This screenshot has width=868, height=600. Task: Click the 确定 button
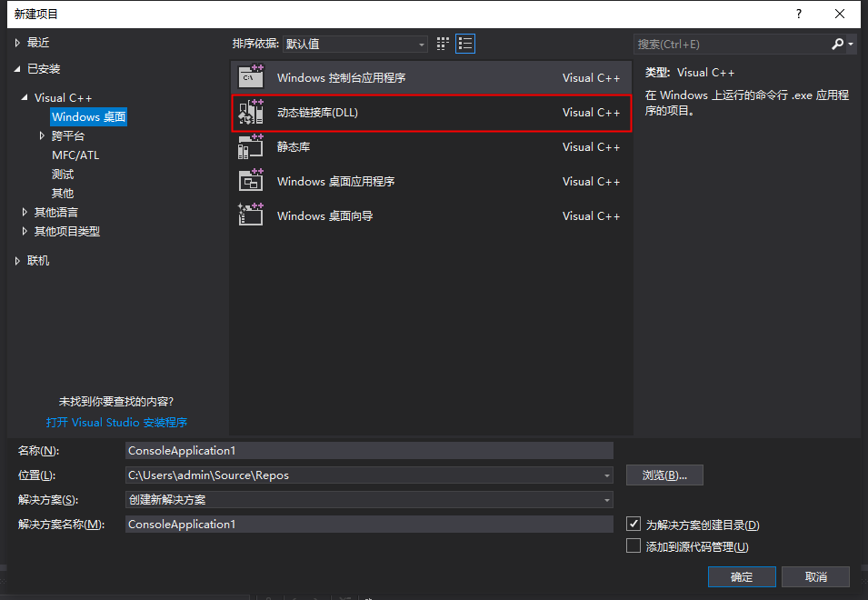pyautogui.click(x=742, y=576)
